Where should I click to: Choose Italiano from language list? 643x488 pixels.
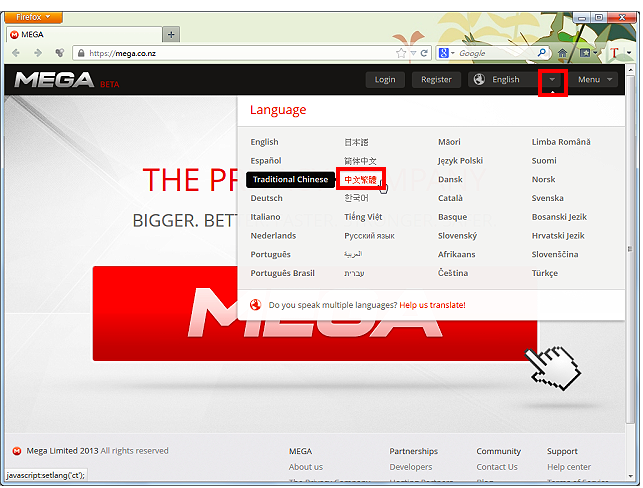(265, 217)
